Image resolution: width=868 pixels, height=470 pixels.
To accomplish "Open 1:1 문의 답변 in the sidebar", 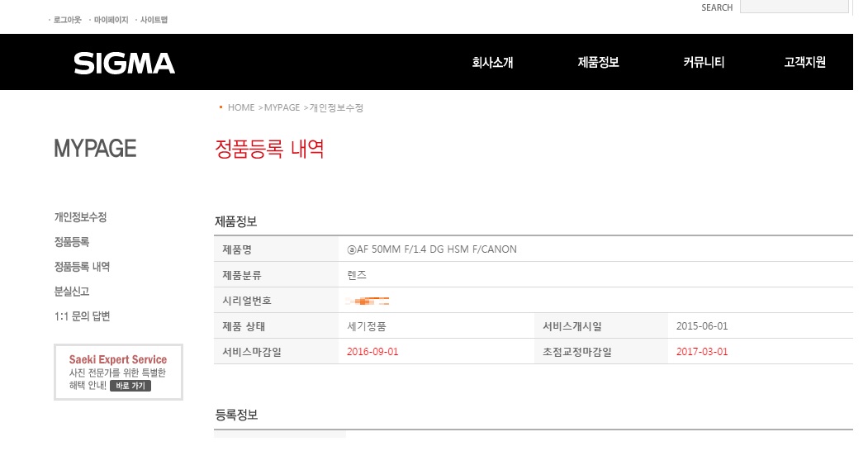I will point(82,316).
